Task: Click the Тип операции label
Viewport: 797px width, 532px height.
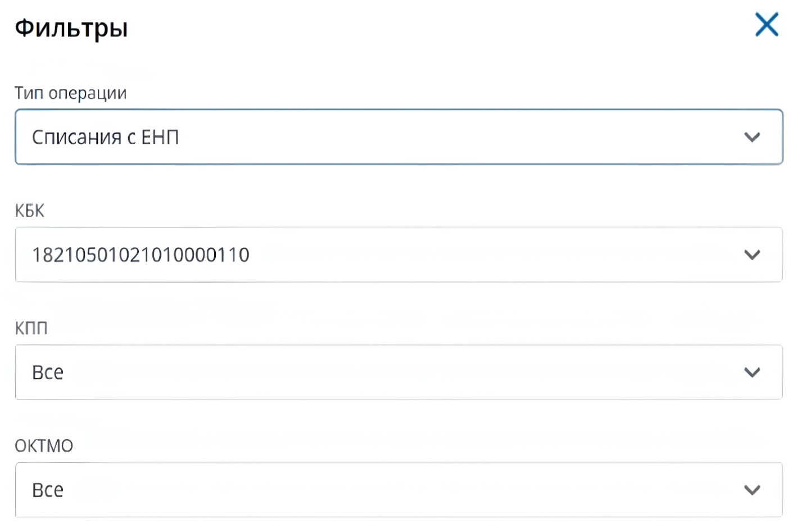Action: [70, 93]
